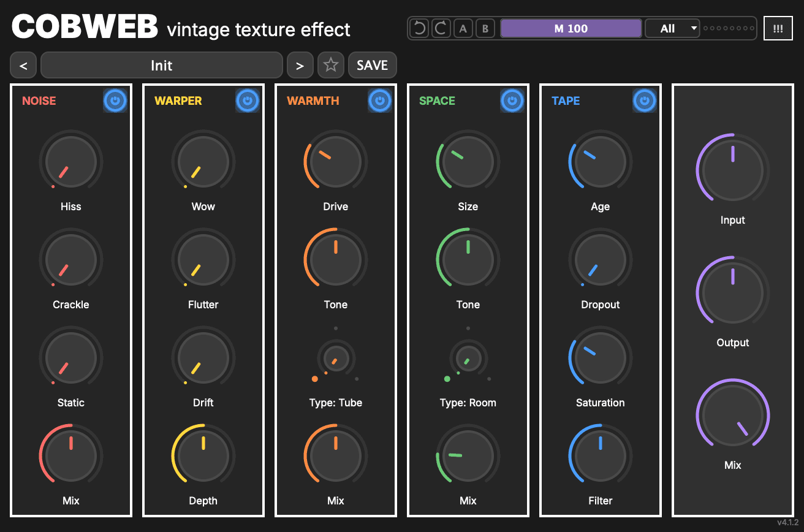
Task: Open the Init preset name selector
Action: [x=162, y=65]
